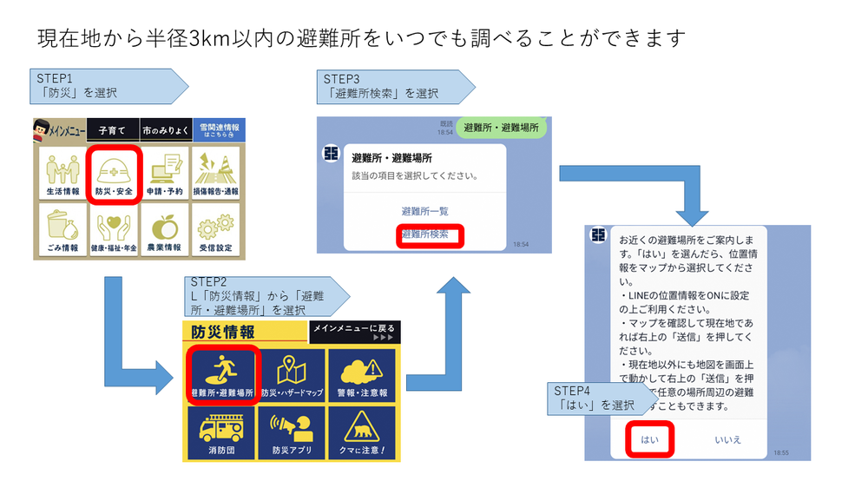Open the 申請・予約 computer icon
Image resolution: width=868 pixels, height=488 pixels.
click(x=165, y=174)
